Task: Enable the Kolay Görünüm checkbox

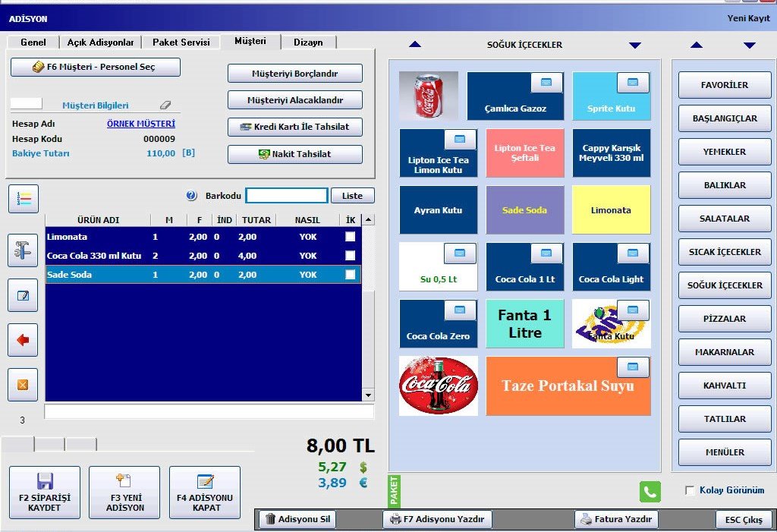Action: coord(690,491)
